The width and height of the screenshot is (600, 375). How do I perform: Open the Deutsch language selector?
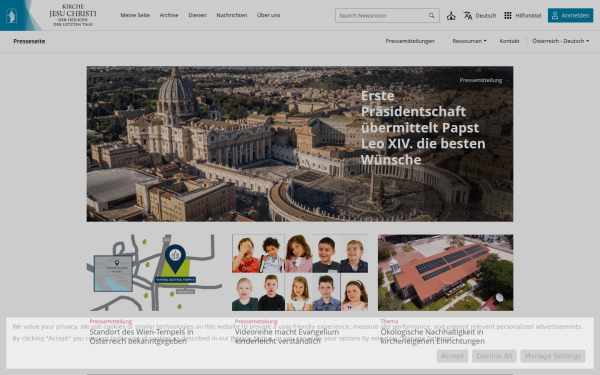486,16
